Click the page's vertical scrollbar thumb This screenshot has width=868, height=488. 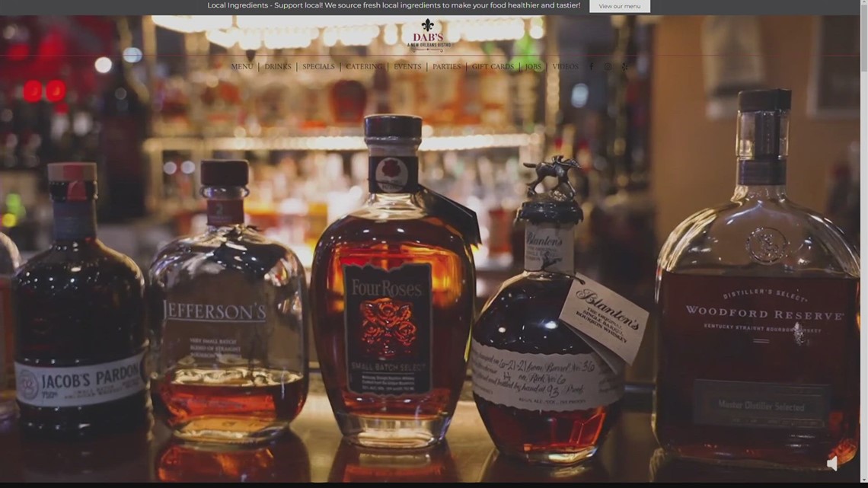point(863,37)
